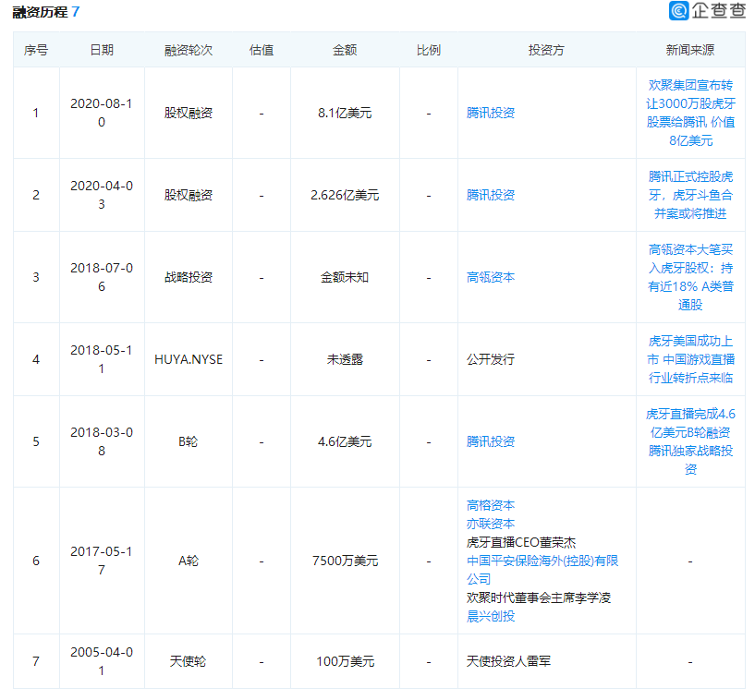
Task: Open news about 虎牙直播完成4.6亿美元B轮融资
Action: coord(693,441)
